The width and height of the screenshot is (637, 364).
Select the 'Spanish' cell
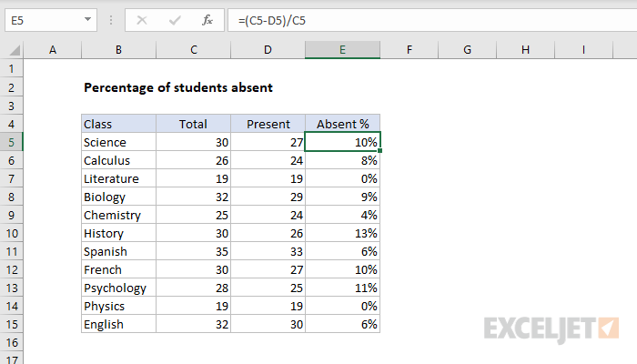point(118,251)
